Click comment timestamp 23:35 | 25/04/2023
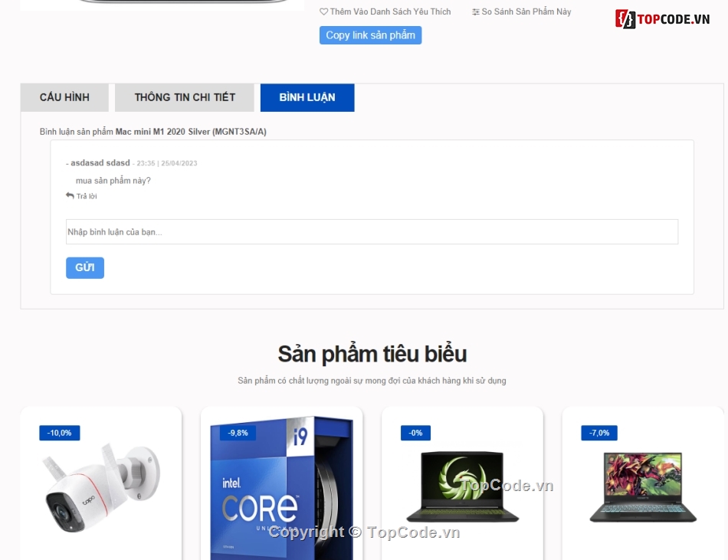The width and height of the screenshot is (728, 560). pyautogui.click(x=167, y=163)
